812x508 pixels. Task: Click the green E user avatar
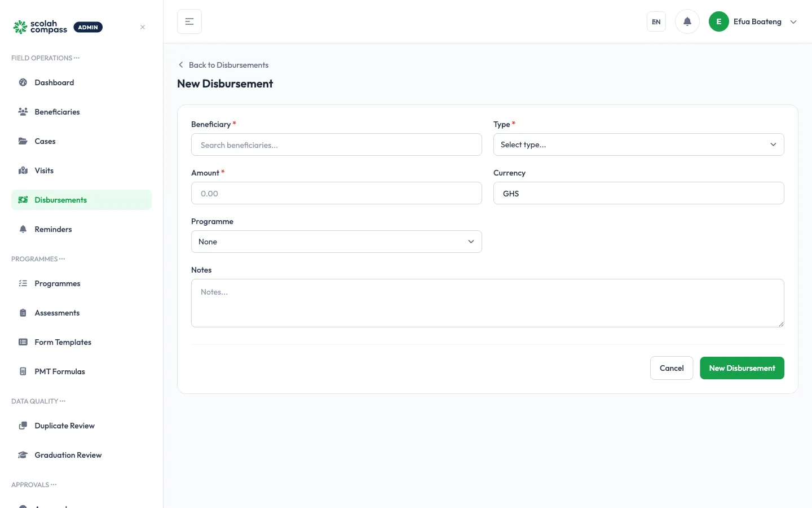(719, 21)
